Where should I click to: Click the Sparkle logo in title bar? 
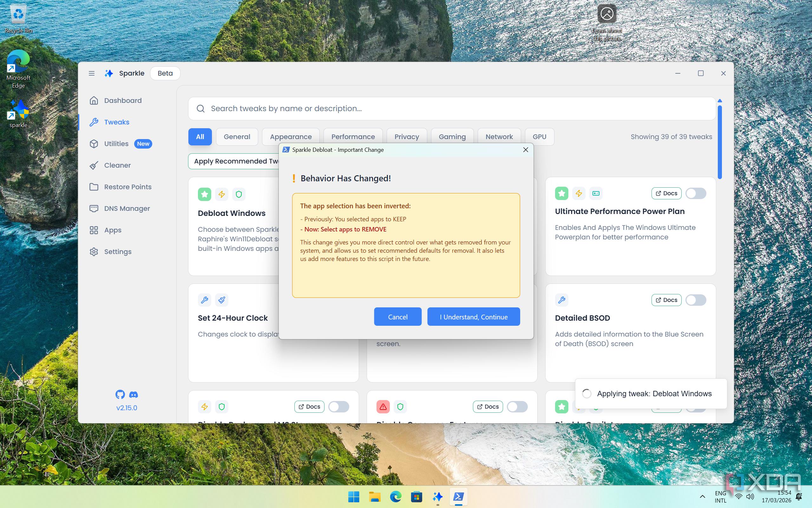(x=109, y=73)
